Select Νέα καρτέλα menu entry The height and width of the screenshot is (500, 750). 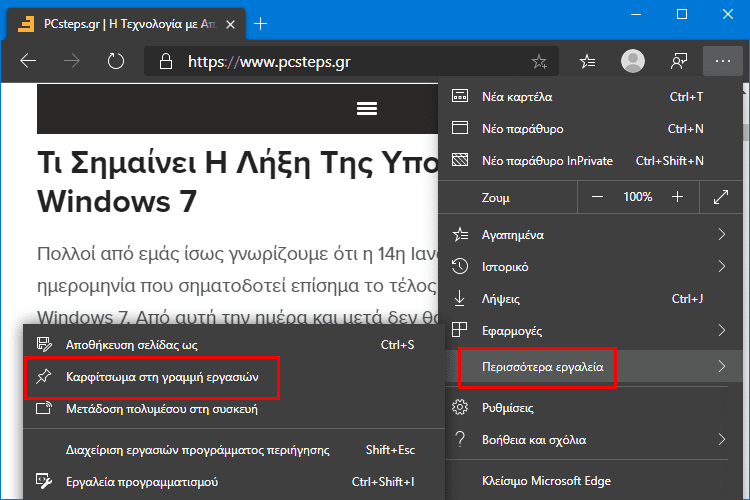[590, 97]
